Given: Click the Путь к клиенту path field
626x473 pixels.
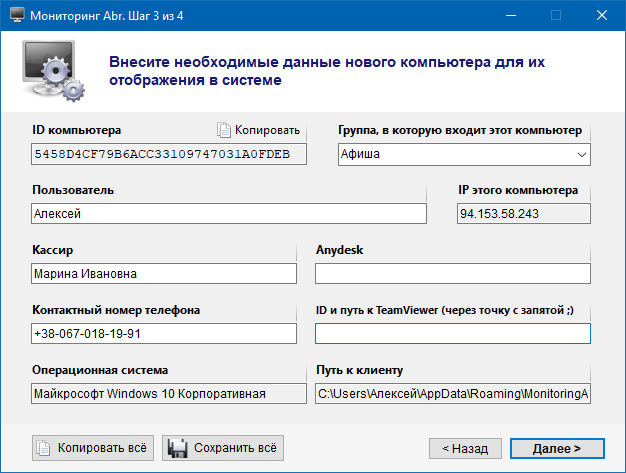Looking at the screenshot, I should coord(453,394).
